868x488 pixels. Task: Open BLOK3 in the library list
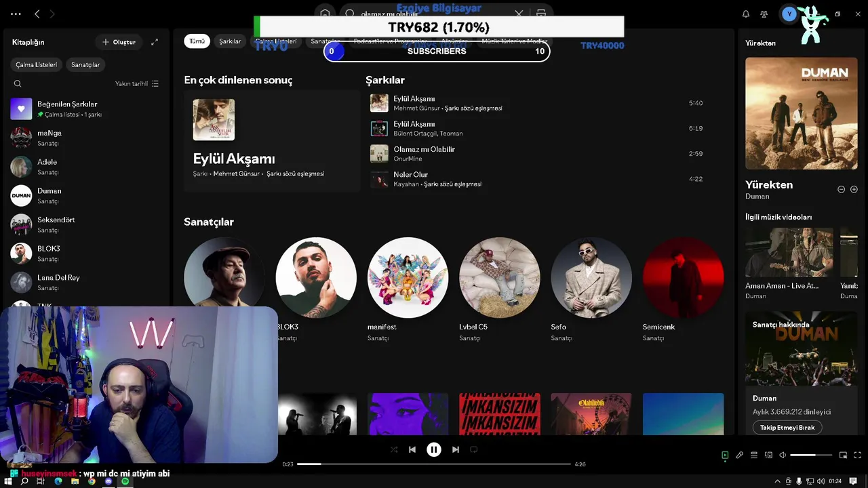click(x=85, y=253)
